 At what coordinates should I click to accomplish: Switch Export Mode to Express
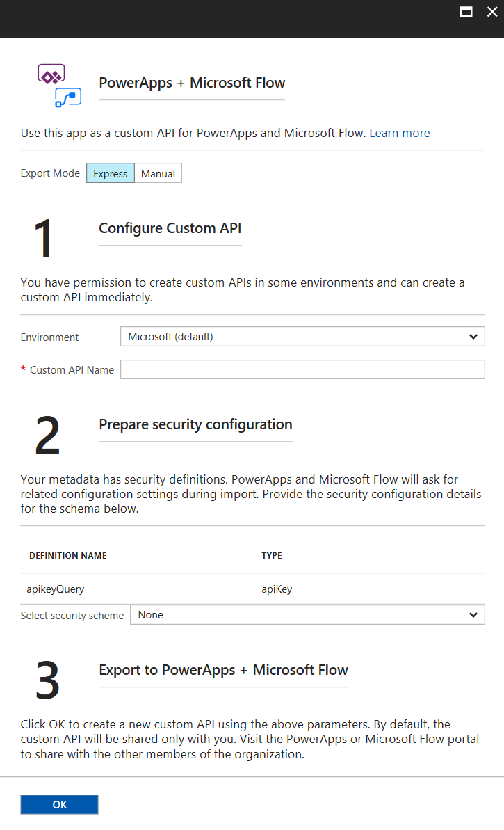tap(111, 173)
